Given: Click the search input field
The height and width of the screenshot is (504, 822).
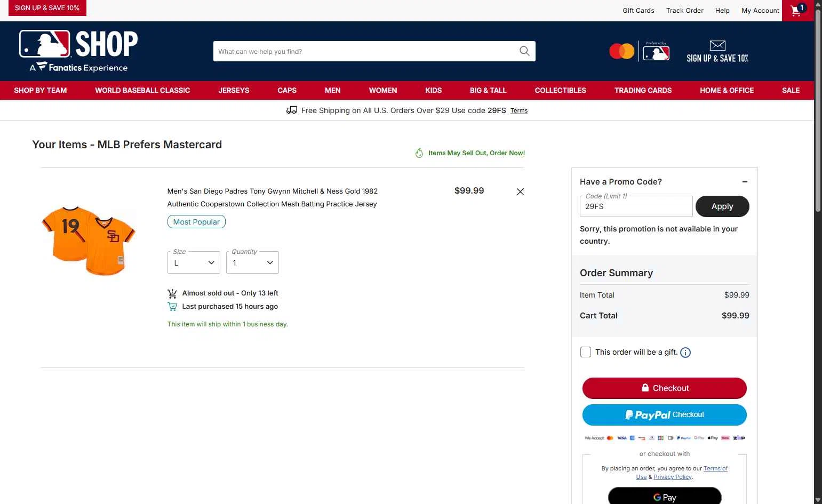Looking at the screenshot, I should pos(366,51).
